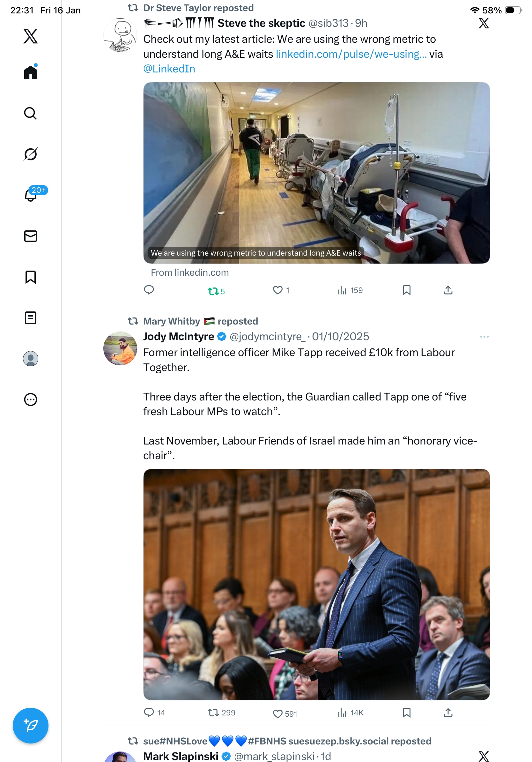Open the Lists icon in sidebar

pos(31,317)
